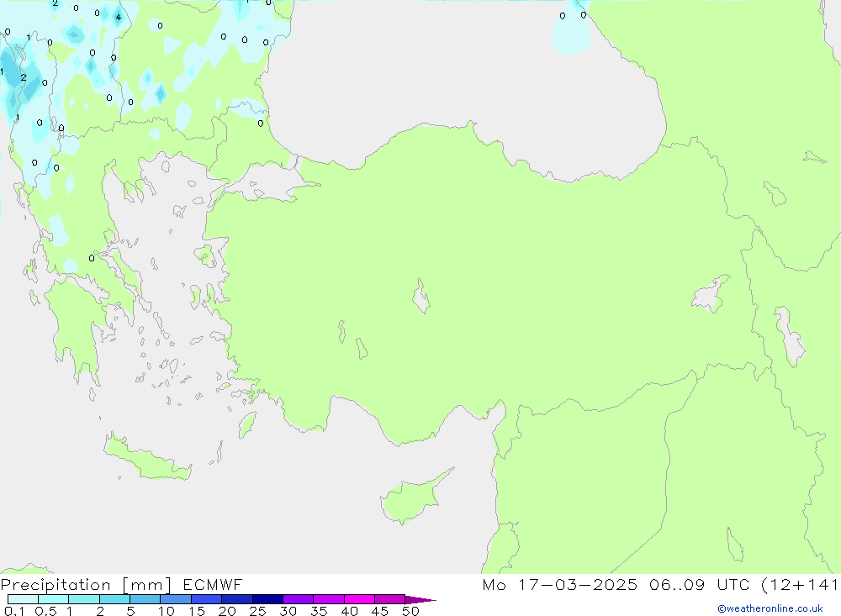Click the "5" legend scale label
Image resolution: width=841 pixels, height=616 pixels.
tap(130, 611)
